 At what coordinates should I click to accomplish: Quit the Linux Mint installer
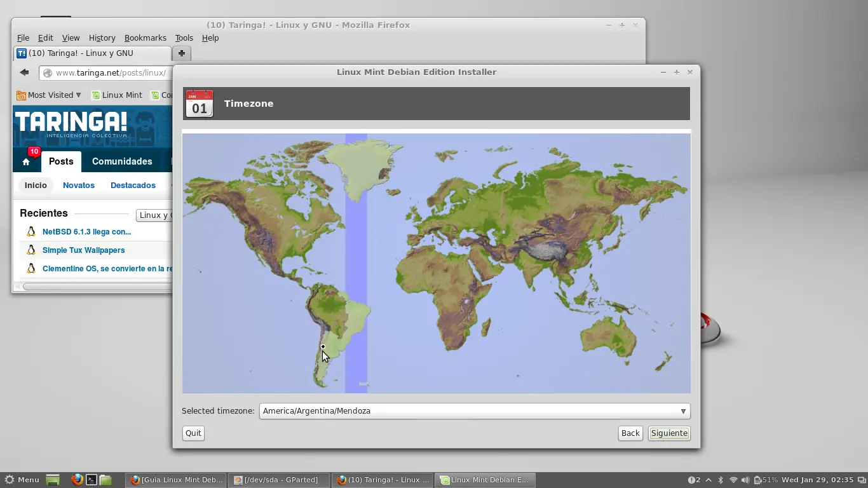click(193, 433)
